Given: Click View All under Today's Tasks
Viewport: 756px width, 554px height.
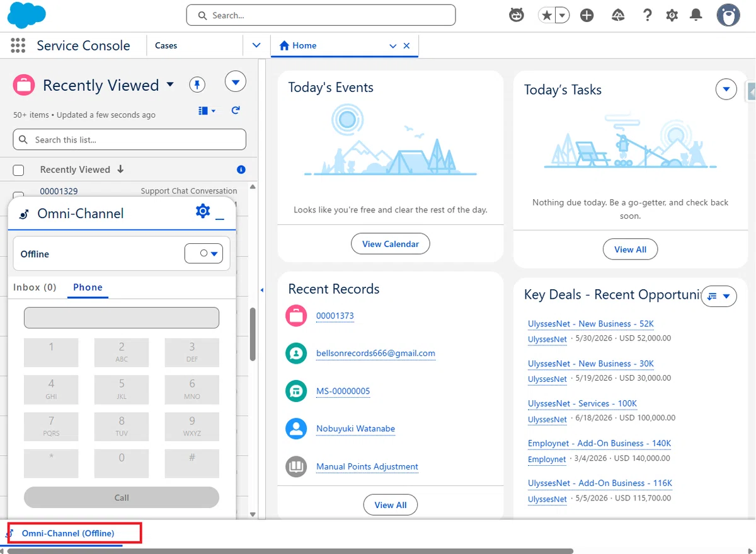Looking at the screenshot, I should point(630,249).
